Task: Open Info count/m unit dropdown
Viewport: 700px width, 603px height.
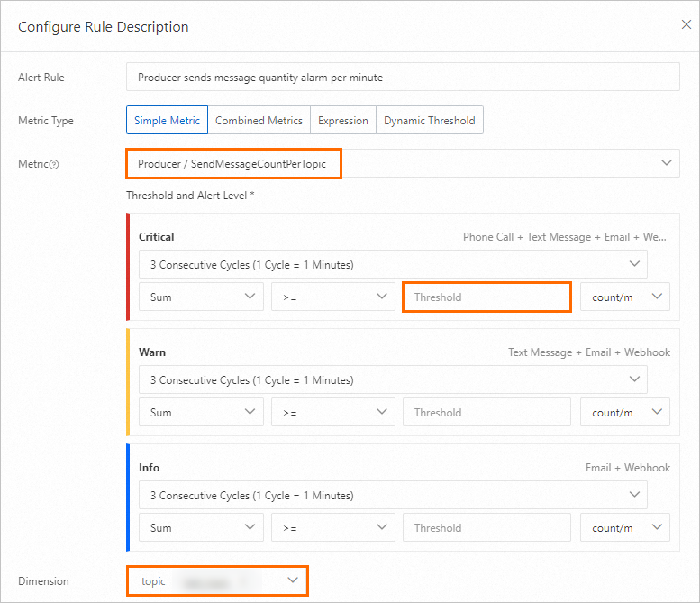Action: (624, 528)
